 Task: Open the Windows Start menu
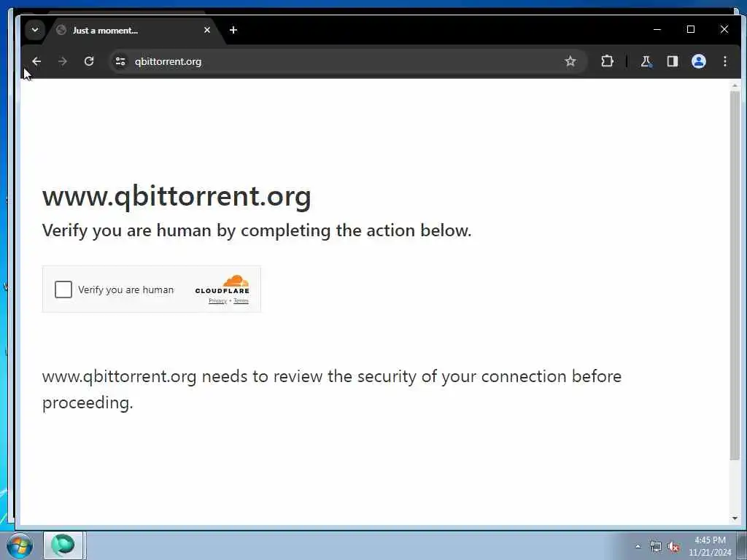[x=20, y=545]
